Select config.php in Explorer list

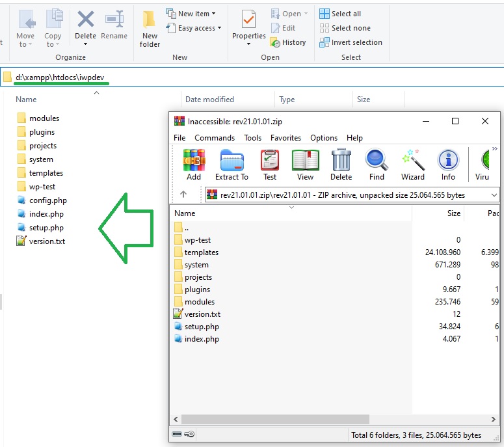coord(47,200)
